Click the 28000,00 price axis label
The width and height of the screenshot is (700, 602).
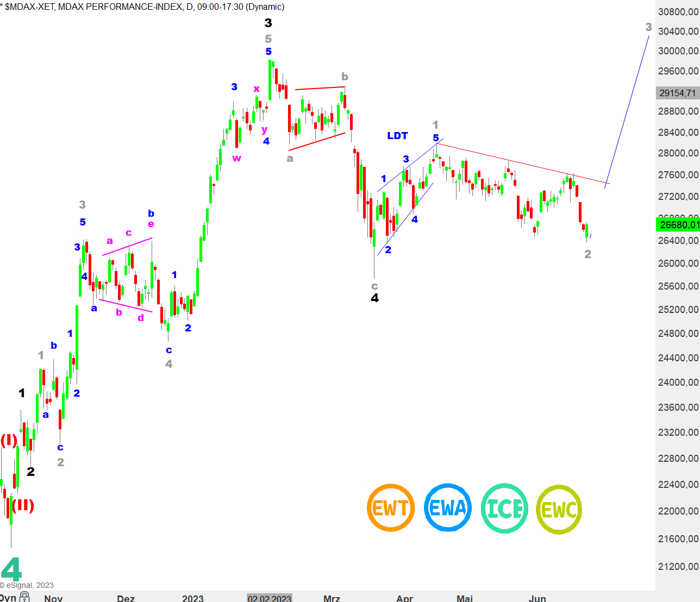coord(678,153)
